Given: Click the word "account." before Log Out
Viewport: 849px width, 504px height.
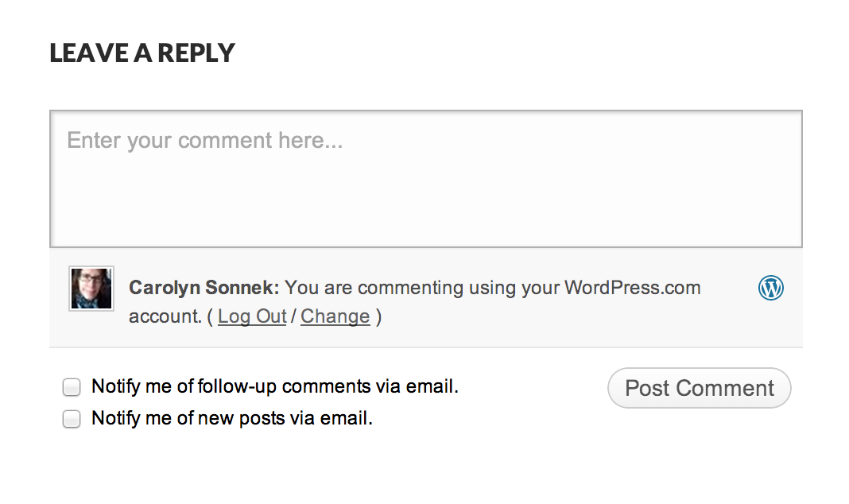Looking at the screenshot, I should click(x=165, y=316).
